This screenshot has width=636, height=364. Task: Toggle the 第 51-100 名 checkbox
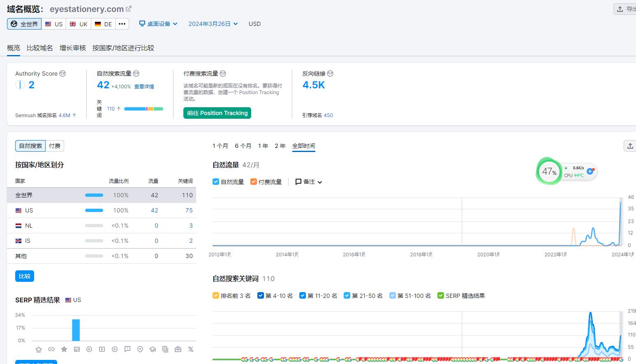tap(393, 295)
